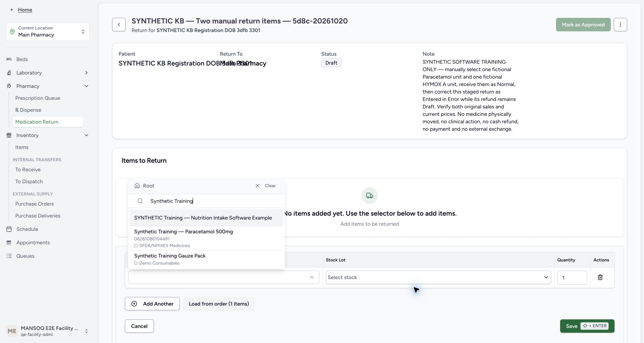Open the user account switcher chevron
This screenshot has width=644, height=343.
click(86, 331)
